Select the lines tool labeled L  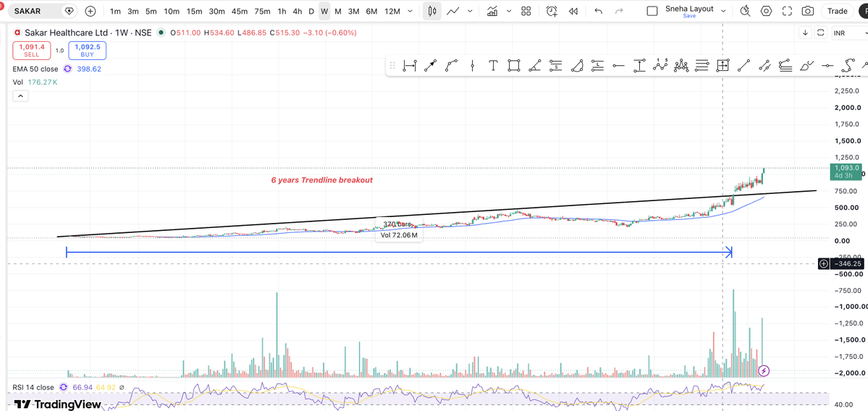[597, 66]
